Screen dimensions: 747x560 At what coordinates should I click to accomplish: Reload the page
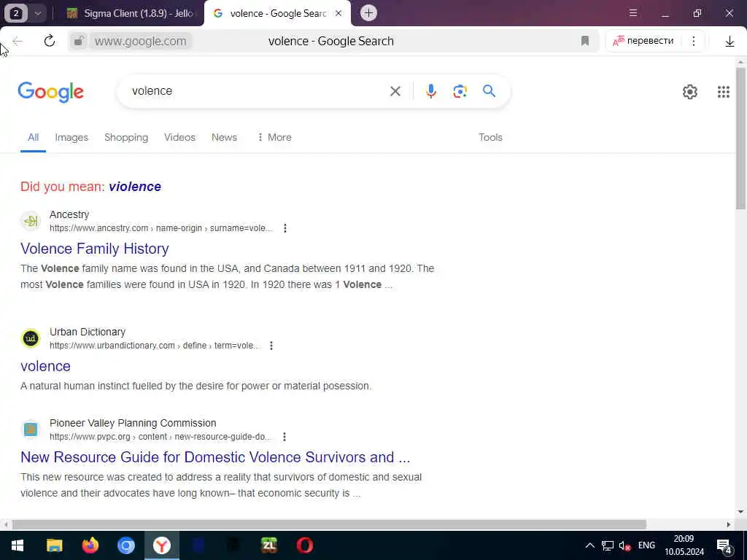pos(50,41)
